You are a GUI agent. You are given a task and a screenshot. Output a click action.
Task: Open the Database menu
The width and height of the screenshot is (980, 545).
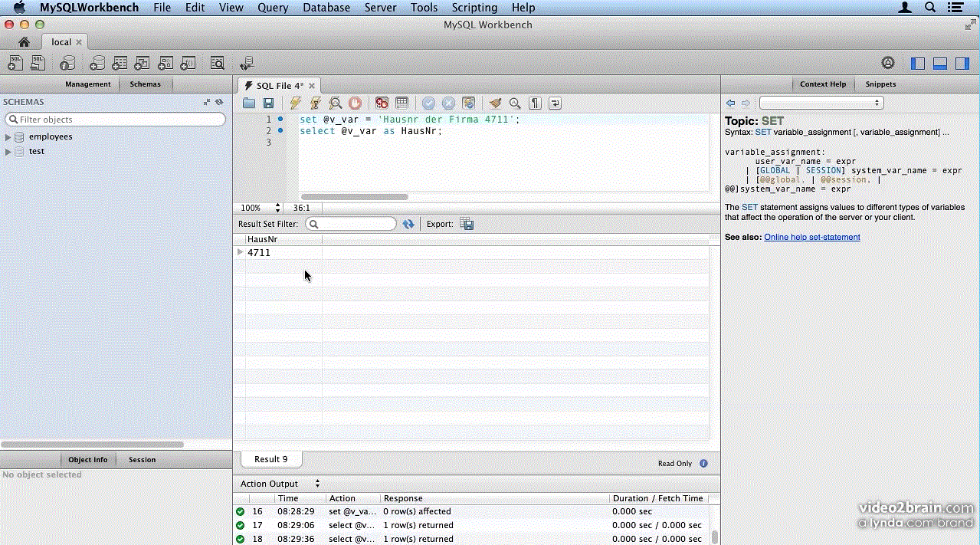pos(326,8)
